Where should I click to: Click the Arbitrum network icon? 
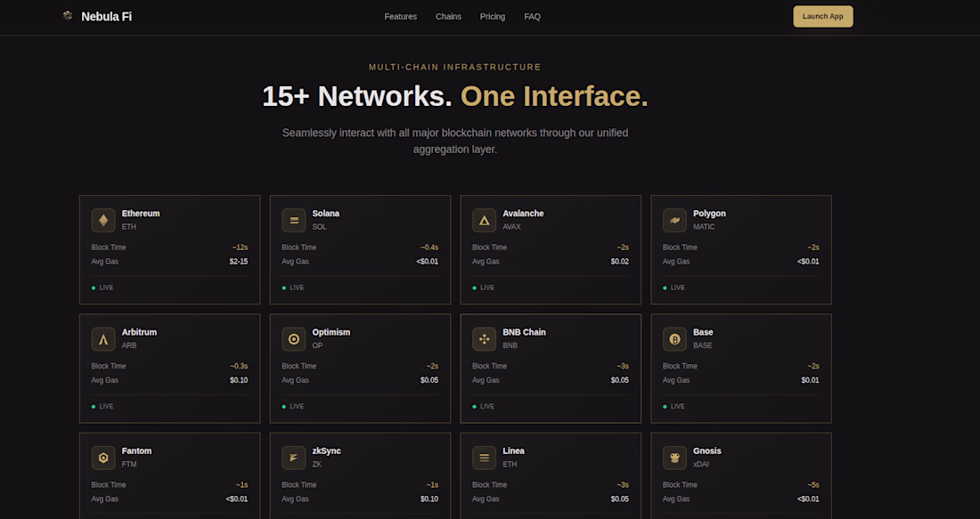[x=103, y=339]
